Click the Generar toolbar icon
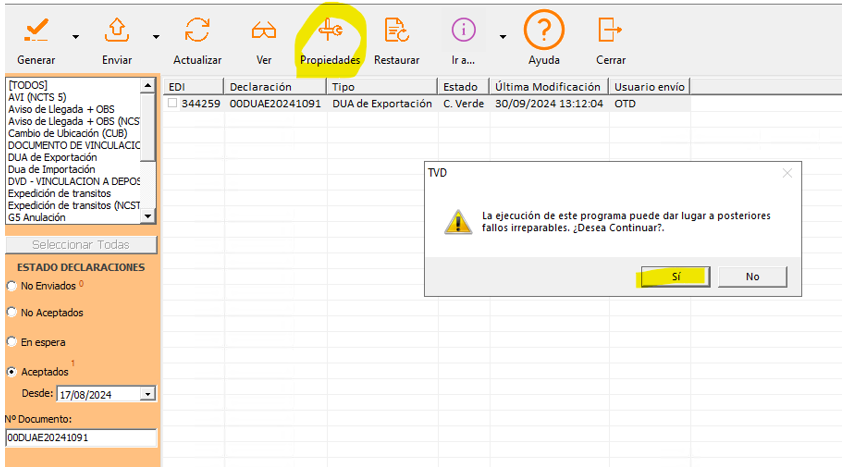Viewport: 846px width, 467px height. tap(36, 31)
